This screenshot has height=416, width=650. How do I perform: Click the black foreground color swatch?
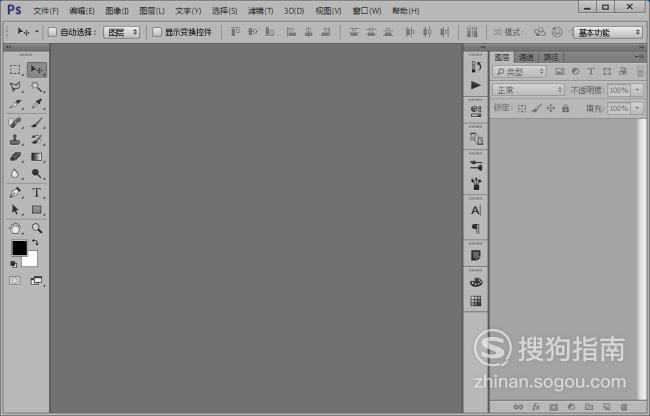tap(19, 247)
